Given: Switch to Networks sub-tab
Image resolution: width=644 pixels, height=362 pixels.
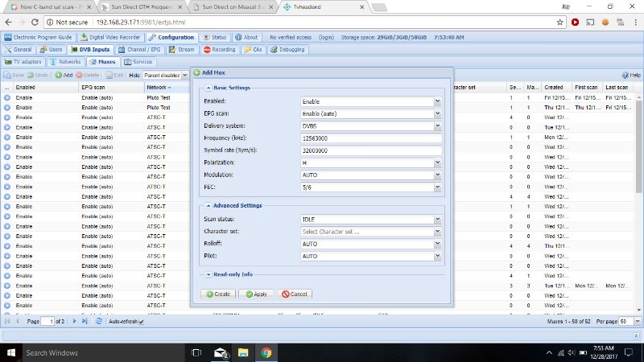Looking at the screenshot, I should click(x=65, y=62).
